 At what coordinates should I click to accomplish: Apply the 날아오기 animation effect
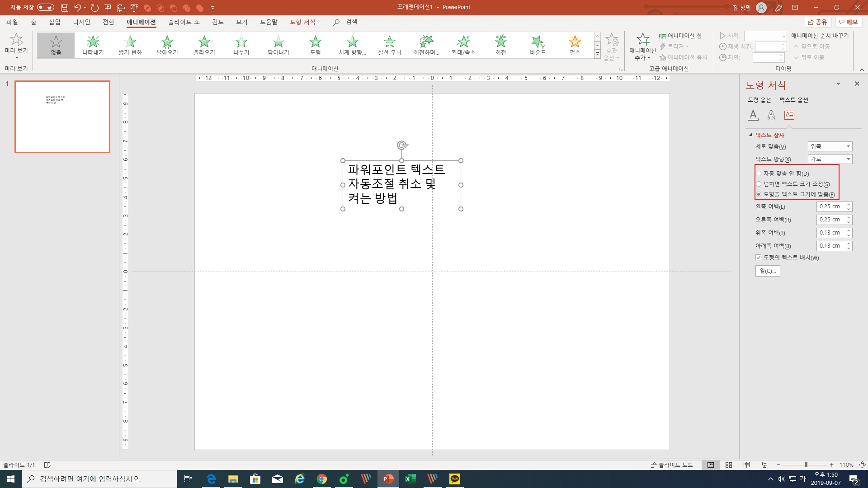click(167, 45)
